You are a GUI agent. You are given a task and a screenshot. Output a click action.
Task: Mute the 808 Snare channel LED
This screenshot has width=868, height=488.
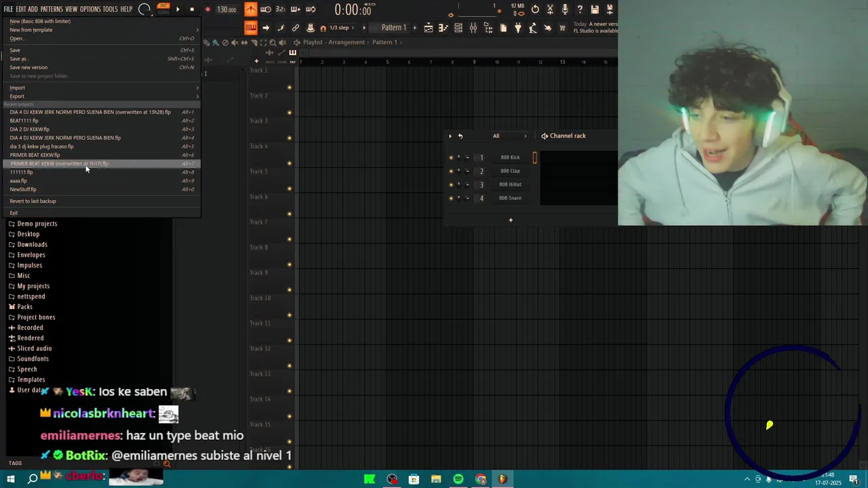point(451,199)
